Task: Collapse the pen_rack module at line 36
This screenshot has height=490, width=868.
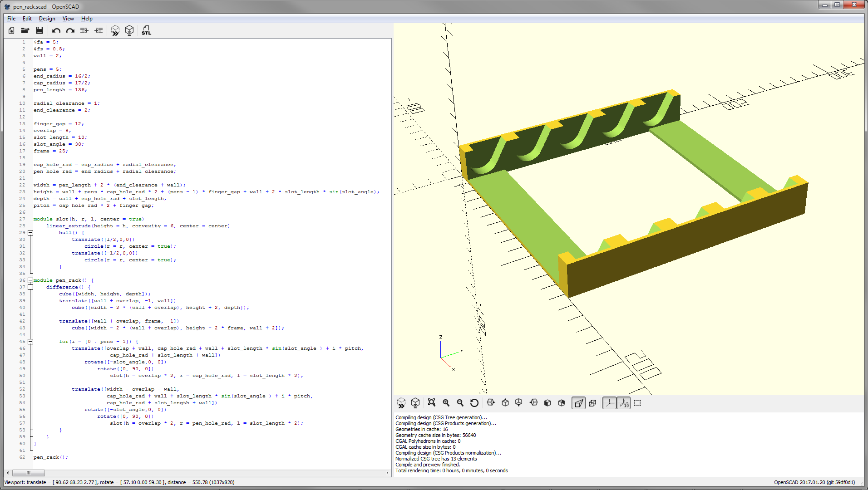Action: 30,280
